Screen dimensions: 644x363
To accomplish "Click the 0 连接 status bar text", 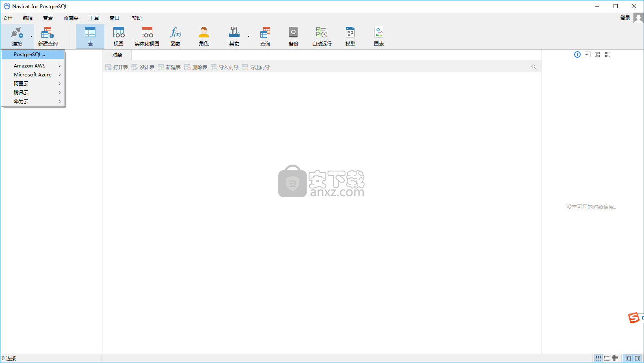I will (9, 359).
